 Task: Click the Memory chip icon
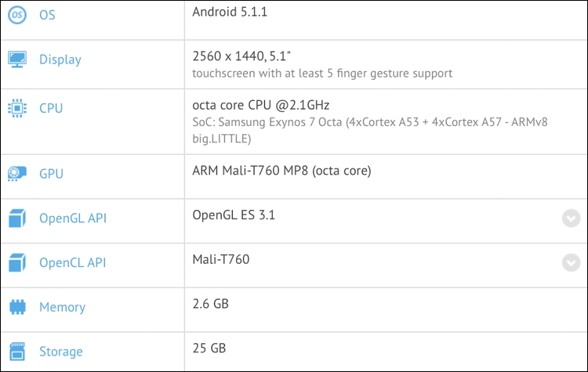[17, 307]
